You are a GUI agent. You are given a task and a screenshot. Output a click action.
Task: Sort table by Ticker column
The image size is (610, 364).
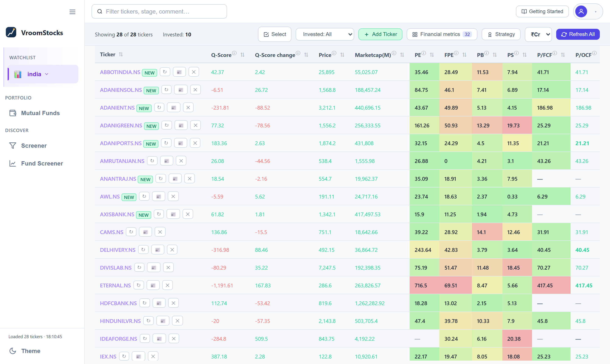(121, 54)
